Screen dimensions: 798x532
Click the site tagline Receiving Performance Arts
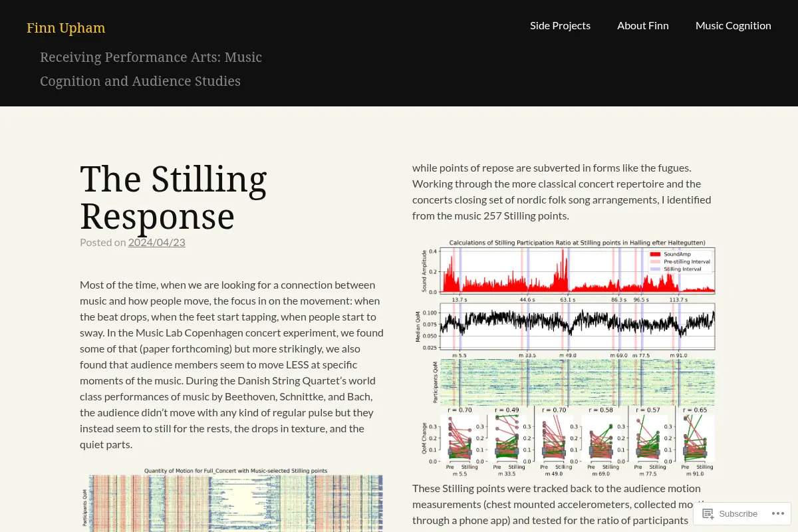pyautogui.click(x=151, y=69)
